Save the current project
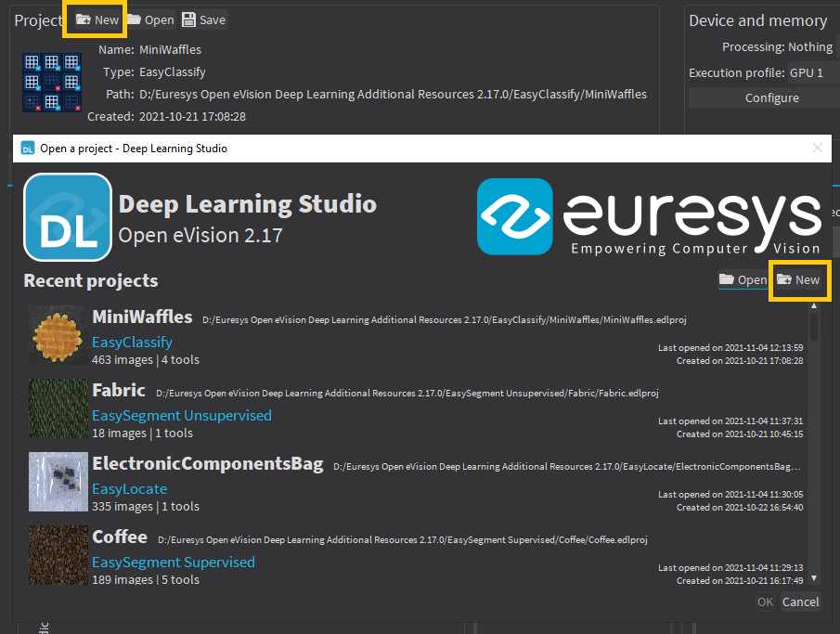The width and height of the screenshot is (840, 634). pos(203,19)
